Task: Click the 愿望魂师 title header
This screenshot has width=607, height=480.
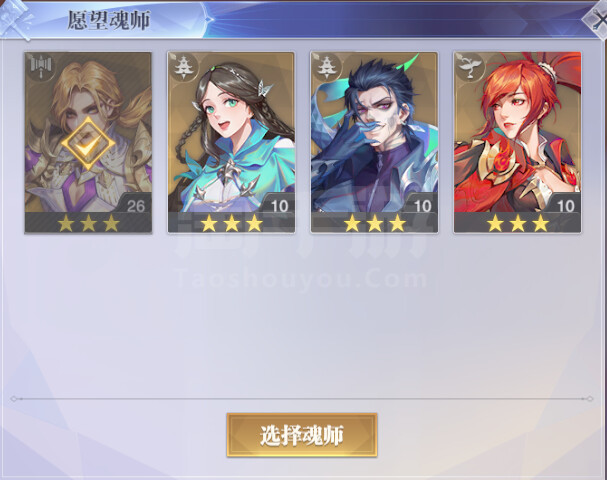Action: coord(109,20)
